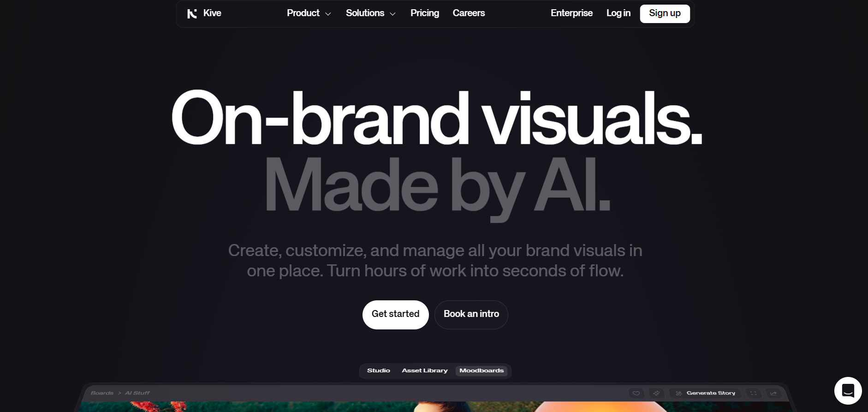Click the Log in link
This screenshot has width=868, height=412.
pyautogui.click(x=618, y=13)
